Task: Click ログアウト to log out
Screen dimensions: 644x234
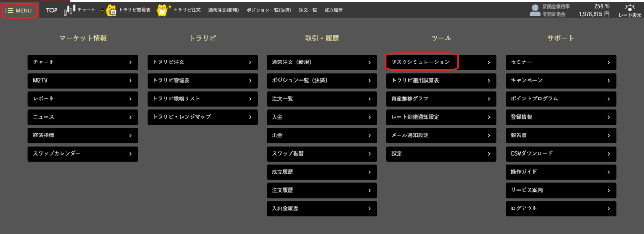Action: point(561,208)
